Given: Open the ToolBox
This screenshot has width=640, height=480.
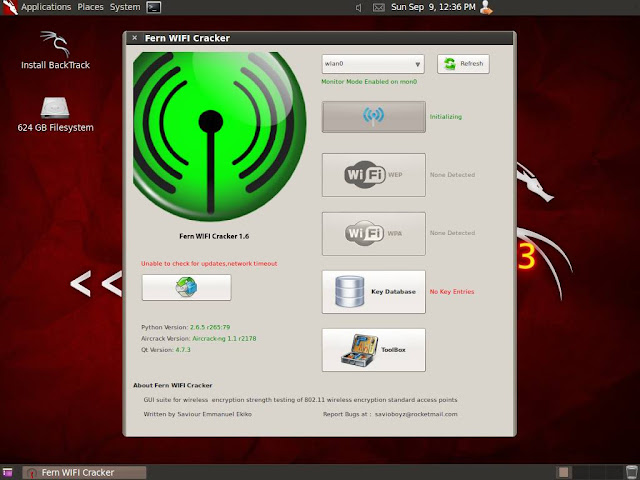Looking at the screenshot, I should click(373, 350).
